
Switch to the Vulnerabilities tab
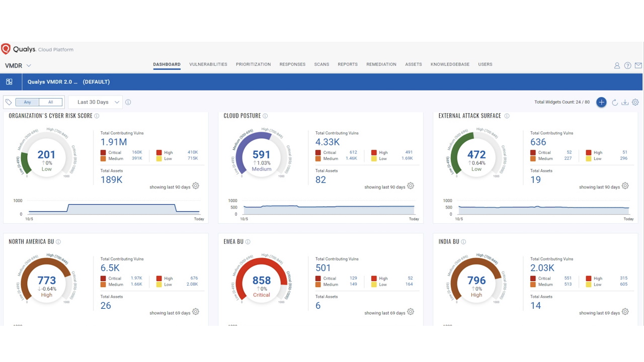point(208,64)
